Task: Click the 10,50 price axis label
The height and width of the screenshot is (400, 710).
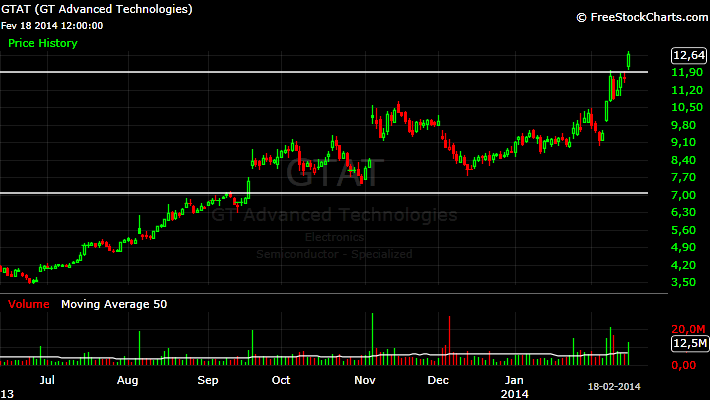Action: pos(687,107)
